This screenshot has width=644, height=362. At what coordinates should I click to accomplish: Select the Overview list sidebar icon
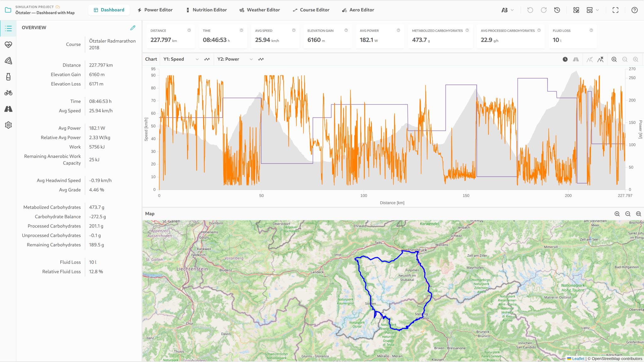pos(8,29)
